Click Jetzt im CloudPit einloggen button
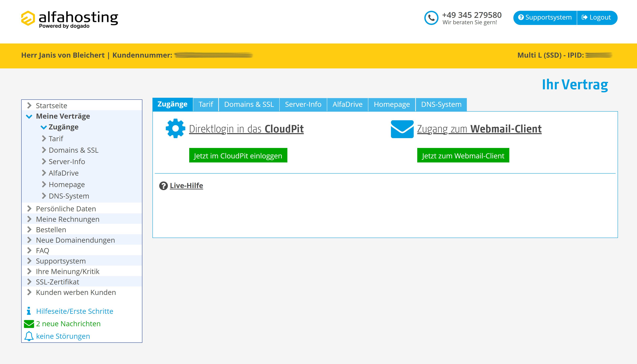This screenshot has width=637, height=364. pos(238,155)
